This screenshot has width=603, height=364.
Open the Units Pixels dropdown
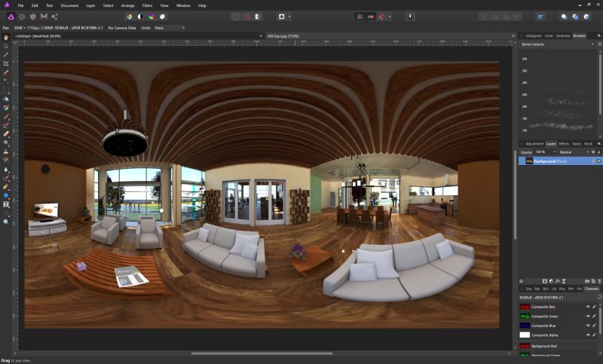pyautogui.click(x=169, y=28)
